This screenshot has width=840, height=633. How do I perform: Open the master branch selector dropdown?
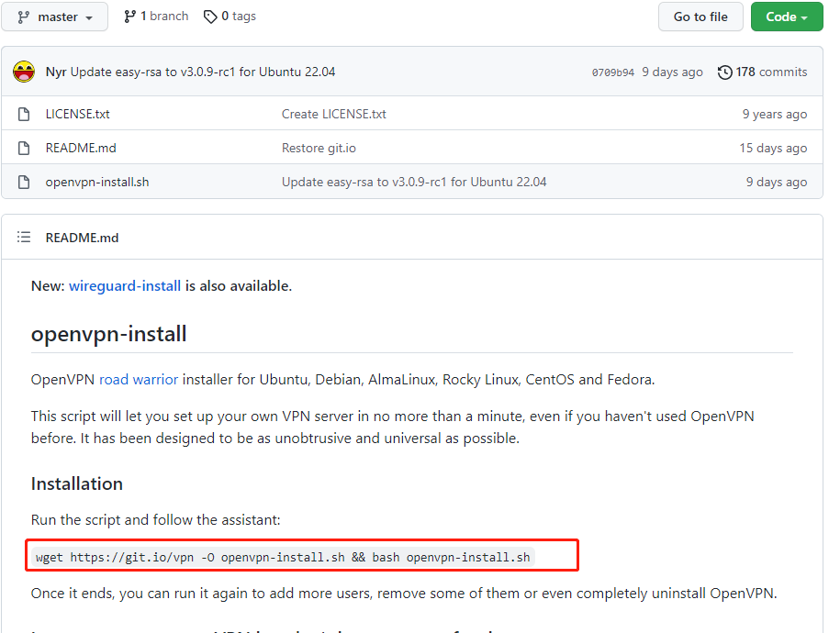55,17
